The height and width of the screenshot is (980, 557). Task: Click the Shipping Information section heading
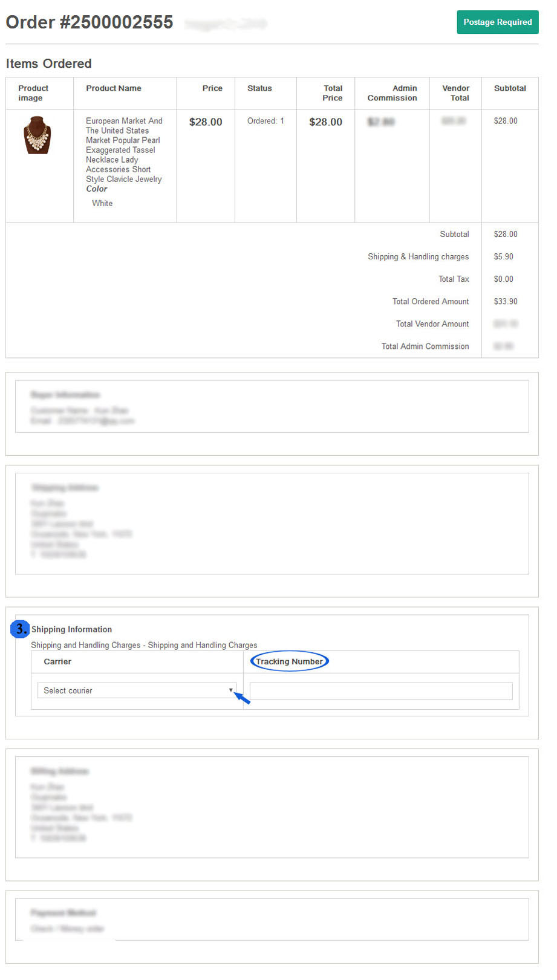71,629
